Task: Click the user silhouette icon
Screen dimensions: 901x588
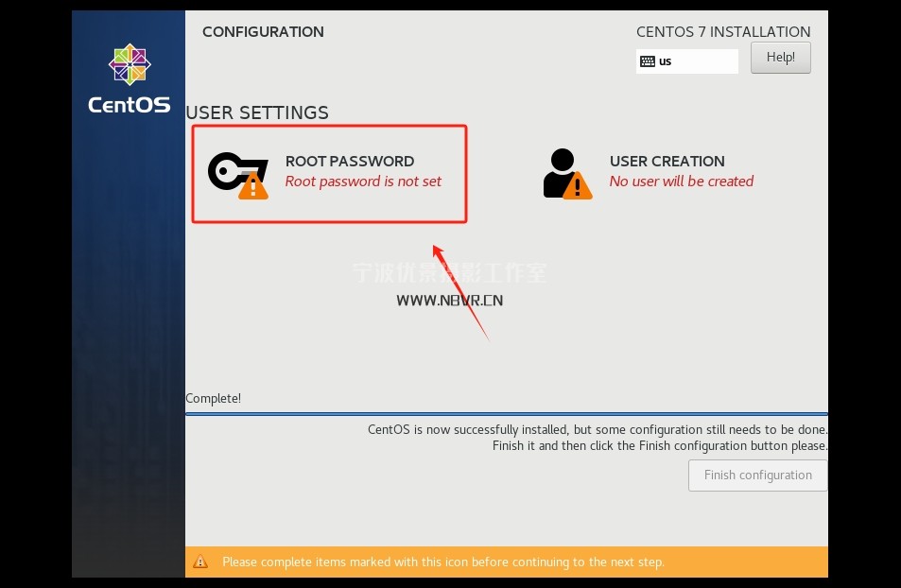Action: click(561, 170)
